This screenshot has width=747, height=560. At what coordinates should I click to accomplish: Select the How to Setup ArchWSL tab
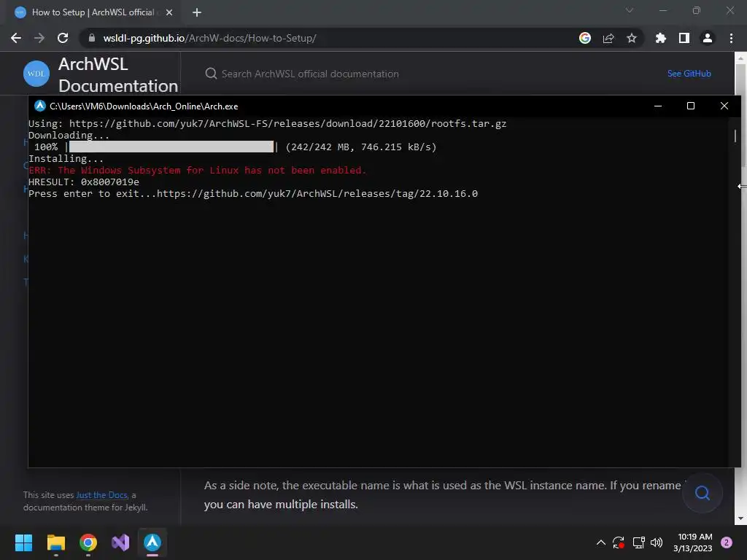[x=93, y=12]
